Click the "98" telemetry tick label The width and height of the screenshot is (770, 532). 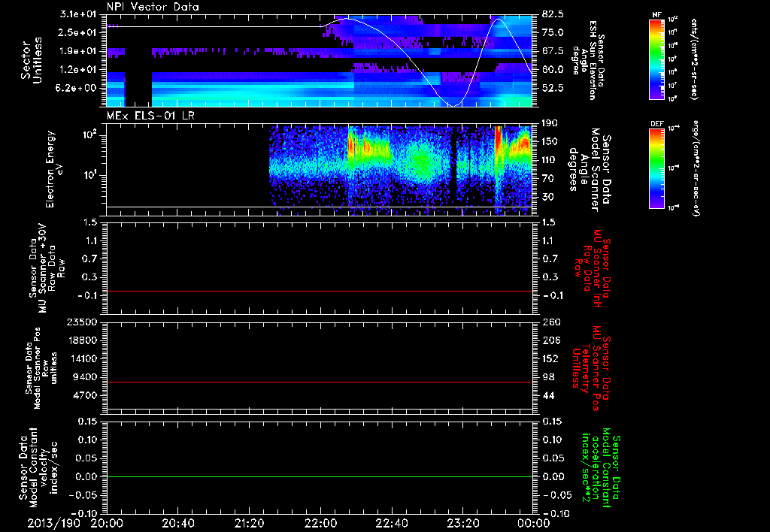[x=547, y=377]
